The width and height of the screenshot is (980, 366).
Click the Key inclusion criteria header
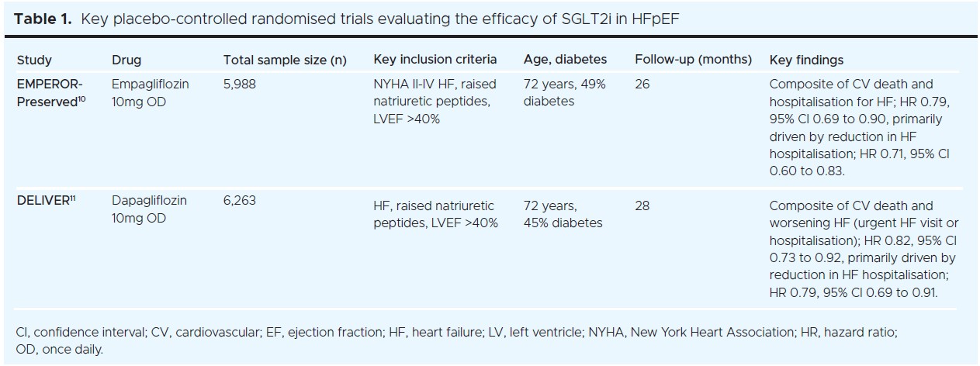point(435,60)
